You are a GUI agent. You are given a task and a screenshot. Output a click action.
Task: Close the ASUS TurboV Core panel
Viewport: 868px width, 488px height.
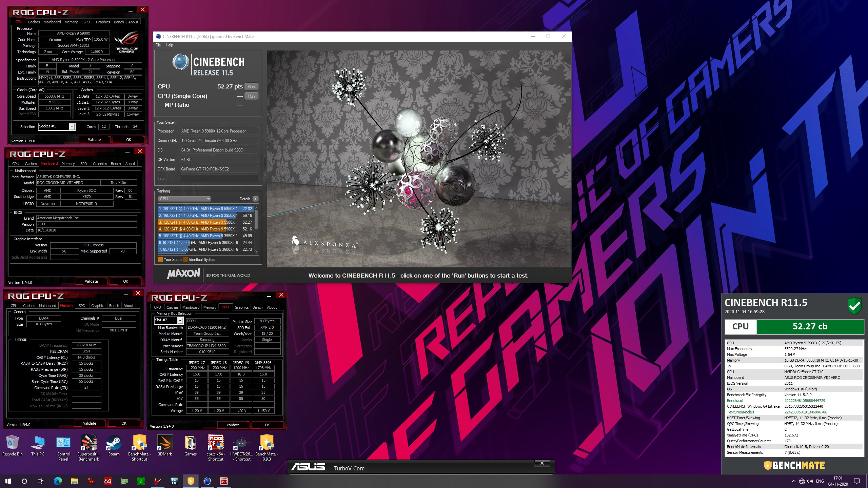pos(542,463)
